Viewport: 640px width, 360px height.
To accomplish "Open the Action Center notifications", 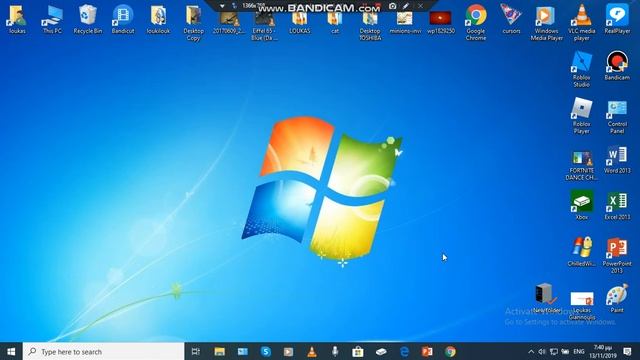I will [x=628, y=351].
